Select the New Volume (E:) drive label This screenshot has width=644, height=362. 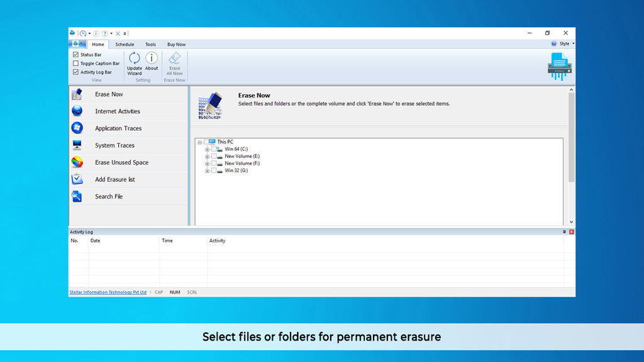[x=242, y=156]
